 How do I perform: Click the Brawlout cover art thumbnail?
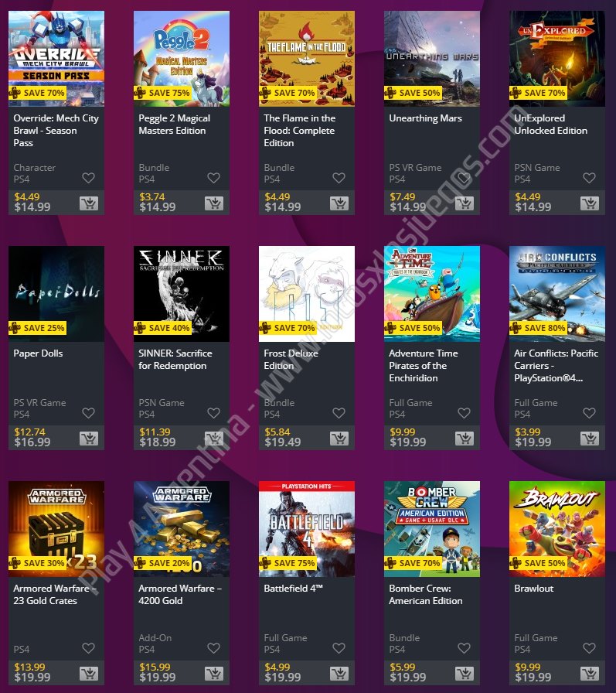tap(557, 529)
